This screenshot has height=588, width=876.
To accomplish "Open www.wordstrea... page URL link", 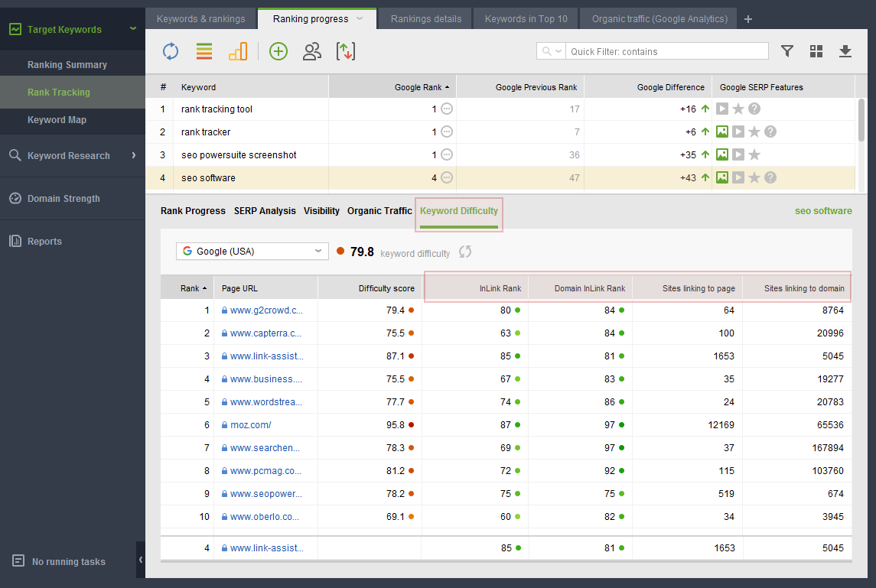I will point(266,402).
